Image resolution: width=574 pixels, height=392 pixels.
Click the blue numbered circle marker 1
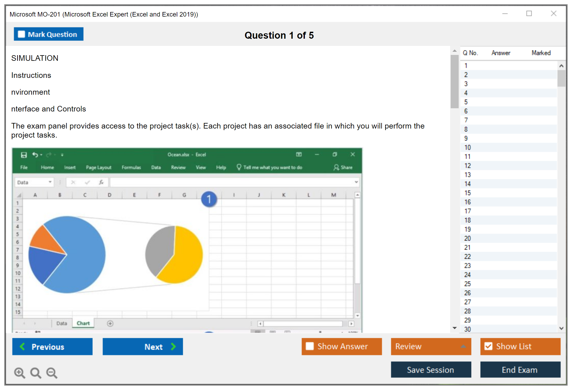tap(209, 199)
